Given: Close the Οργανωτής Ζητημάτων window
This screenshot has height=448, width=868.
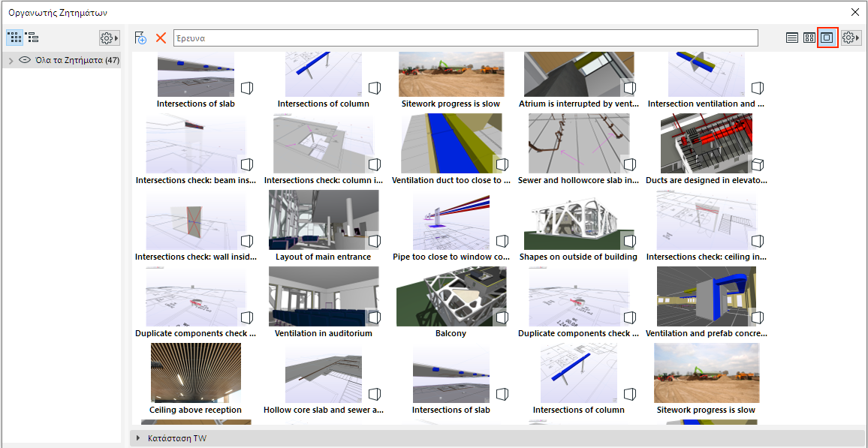Looking at the screenshot, I should coord(854,11).
